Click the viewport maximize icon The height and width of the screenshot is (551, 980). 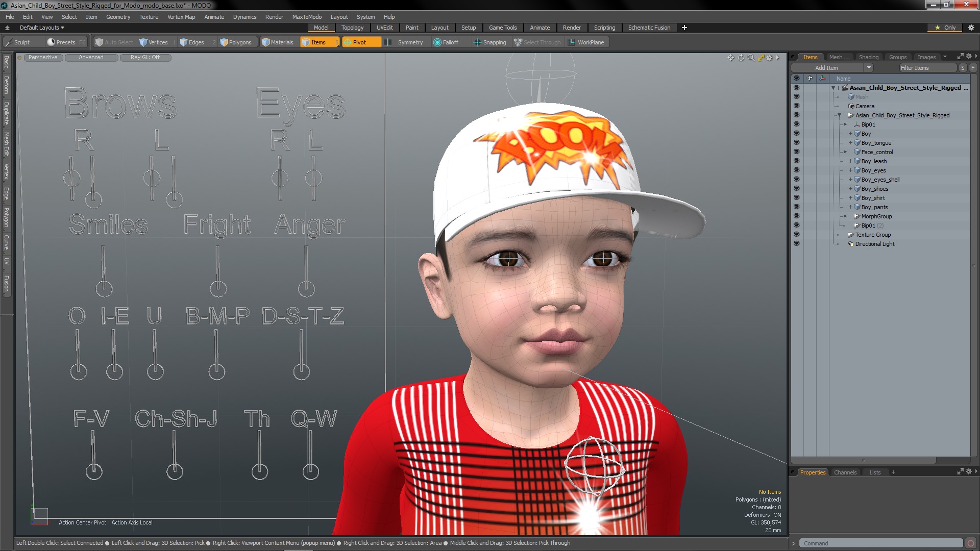click(761, 58)
